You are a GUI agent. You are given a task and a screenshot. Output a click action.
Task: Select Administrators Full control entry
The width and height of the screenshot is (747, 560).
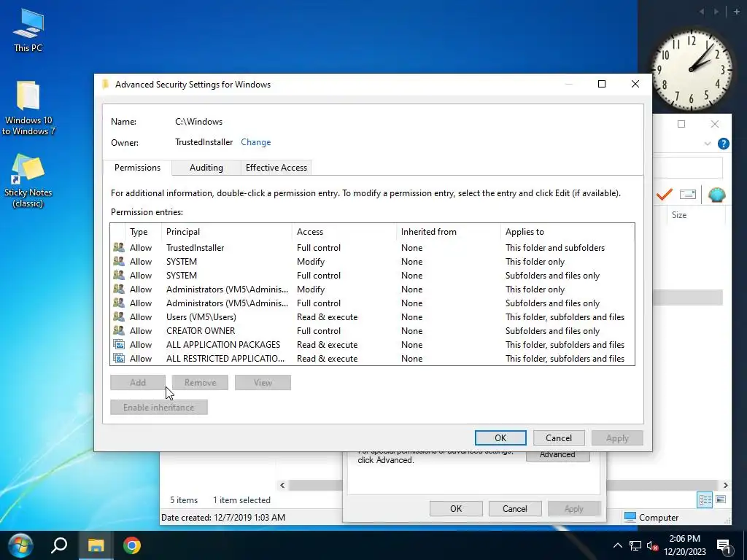(x=372, y=303)
